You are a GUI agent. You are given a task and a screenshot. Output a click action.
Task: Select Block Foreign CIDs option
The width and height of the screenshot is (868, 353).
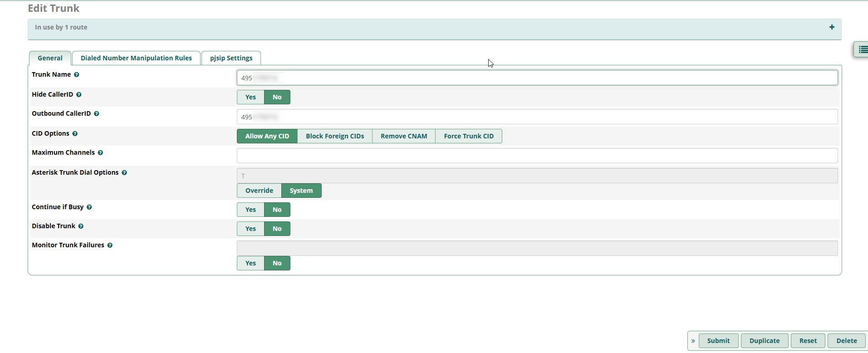pos(335,136)
